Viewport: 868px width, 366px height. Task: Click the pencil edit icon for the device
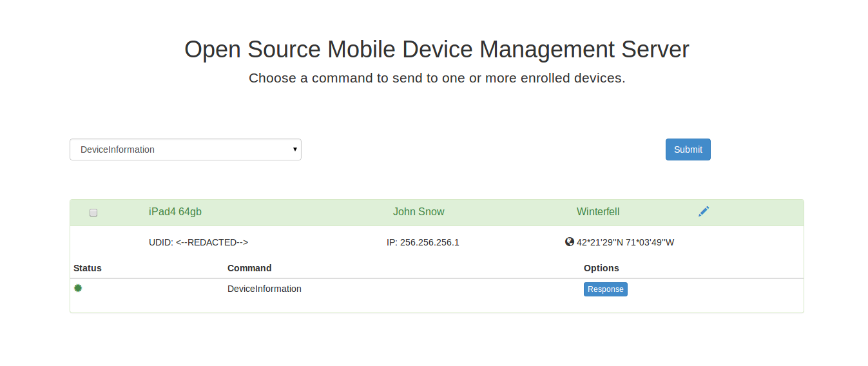[704, 211]
